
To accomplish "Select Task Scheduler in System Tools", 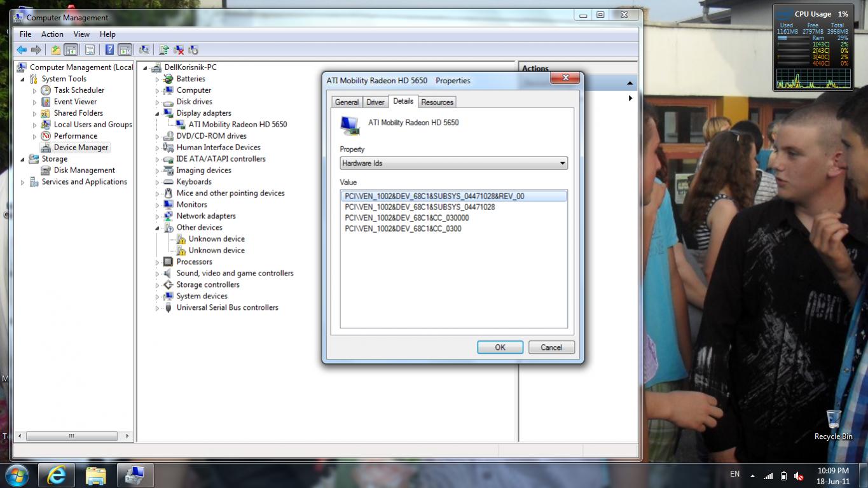I will click(x=79, y=90).
